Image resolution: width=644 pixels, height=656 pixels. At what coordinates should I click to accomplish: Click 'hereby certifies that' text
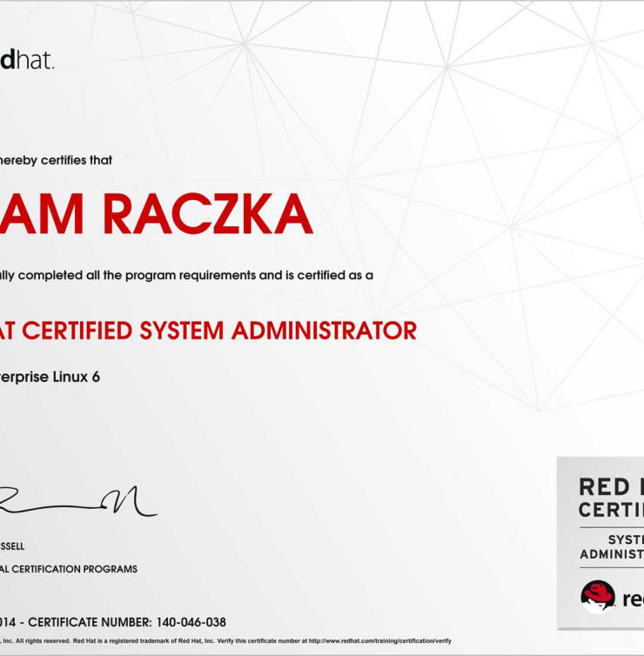(56, 160)
